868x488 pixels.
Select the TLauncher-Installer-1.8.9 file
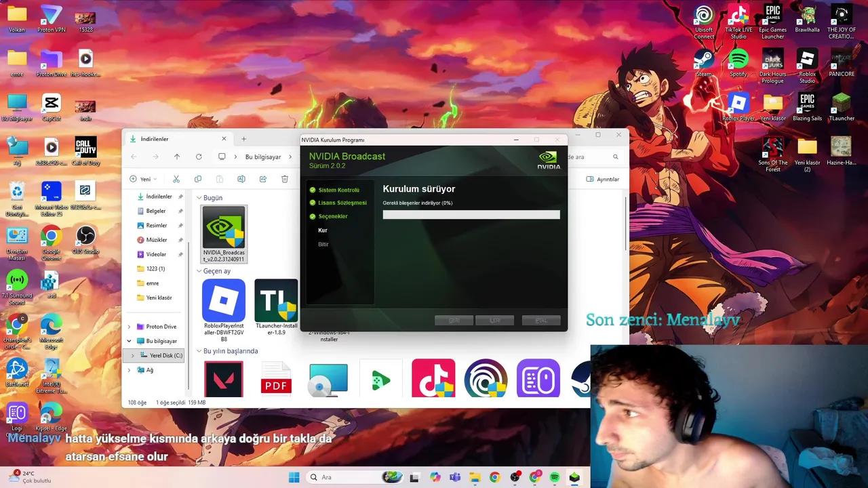tap(276, 306)
